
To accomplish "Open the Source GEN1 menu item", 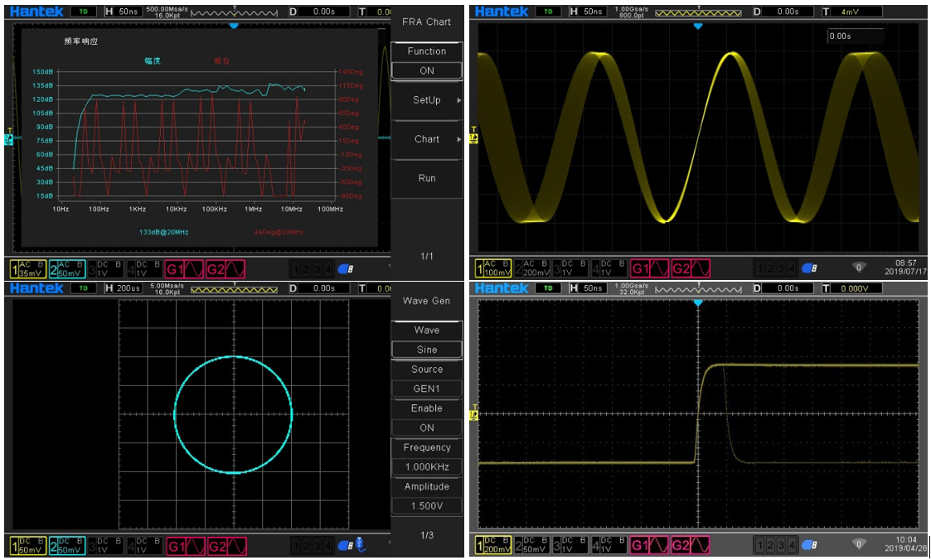I will [x=426, y=389].
